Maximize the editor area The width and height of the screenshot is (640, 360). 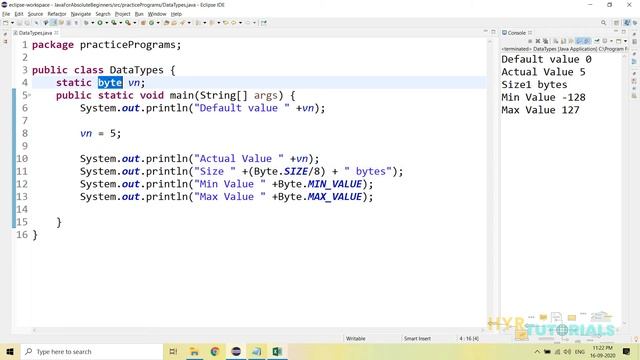493,31
